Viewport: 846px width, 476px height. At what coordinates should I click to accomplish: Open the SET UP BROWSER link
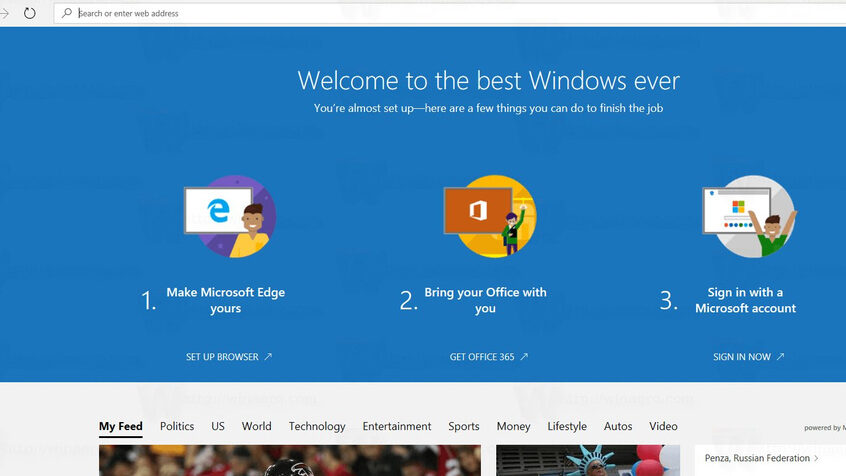click(229, 357)
